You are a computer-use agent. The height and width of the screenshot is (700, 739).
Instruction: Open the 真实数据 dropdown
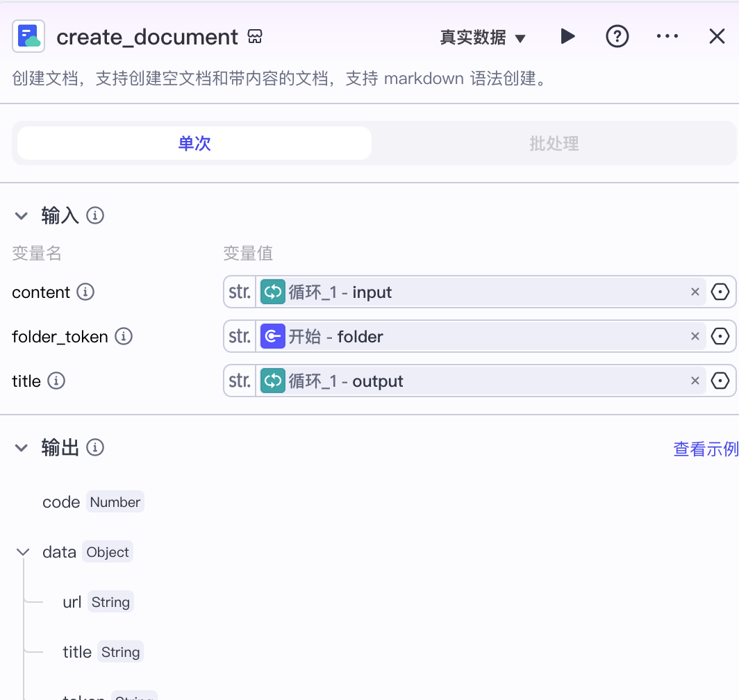click(x=483, y=37)
